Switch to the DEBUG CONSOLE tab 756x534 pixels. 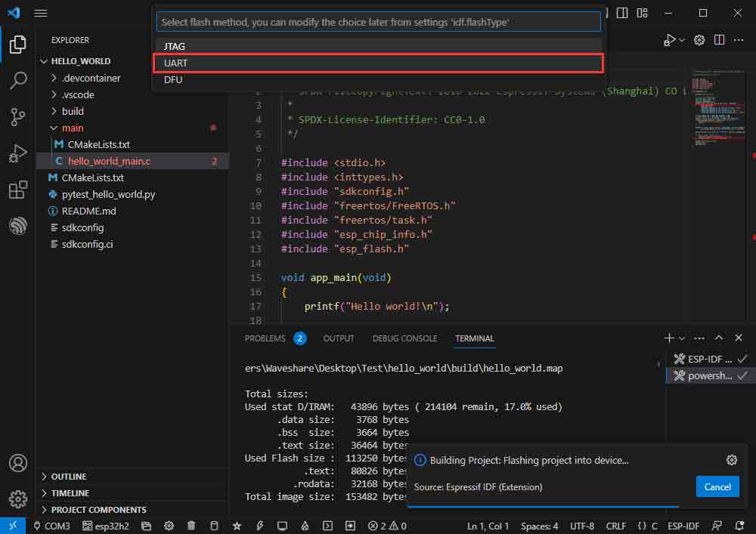(404, 338)
